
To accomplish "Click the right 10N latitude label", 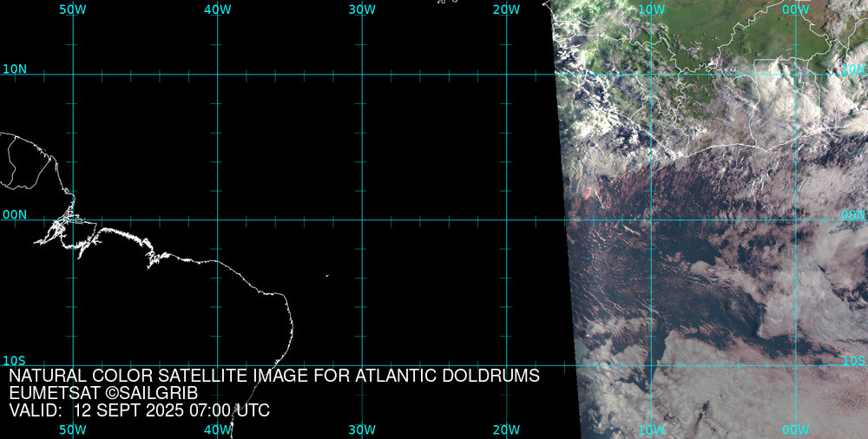I will coord(853,69).
